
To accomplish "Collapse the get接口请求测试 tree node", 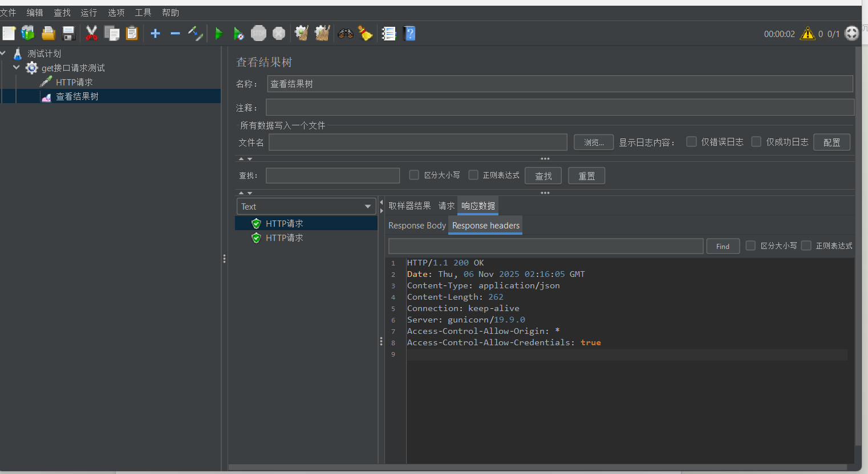I will click(16, 68).
